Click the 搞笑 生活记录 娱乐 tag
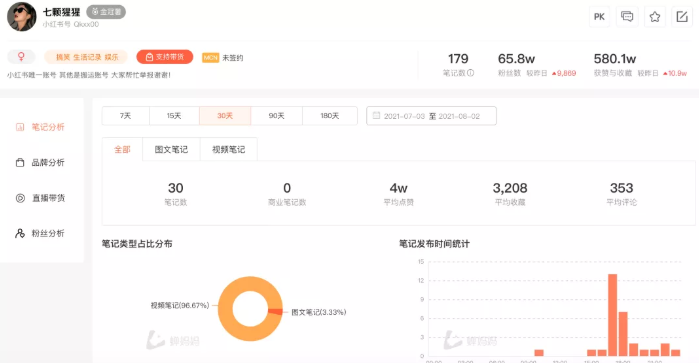The height and width of the screenshot is (363, 699). tap(86, 57)
